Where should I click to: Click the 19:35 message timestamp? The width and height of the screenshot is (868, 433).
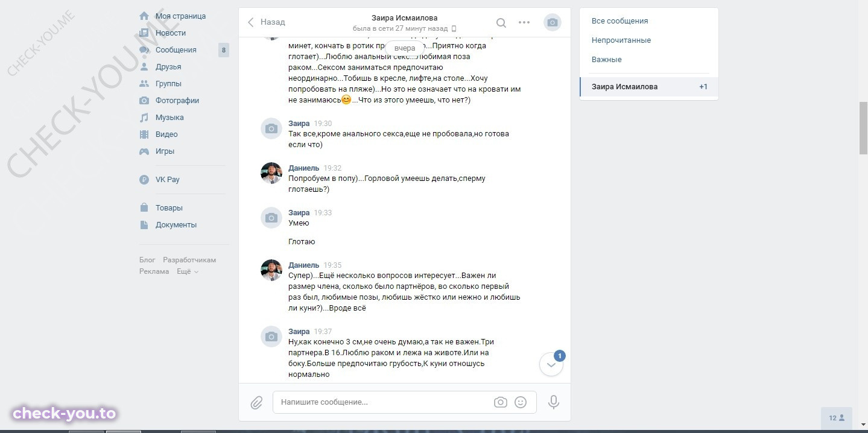coord(332,265)
